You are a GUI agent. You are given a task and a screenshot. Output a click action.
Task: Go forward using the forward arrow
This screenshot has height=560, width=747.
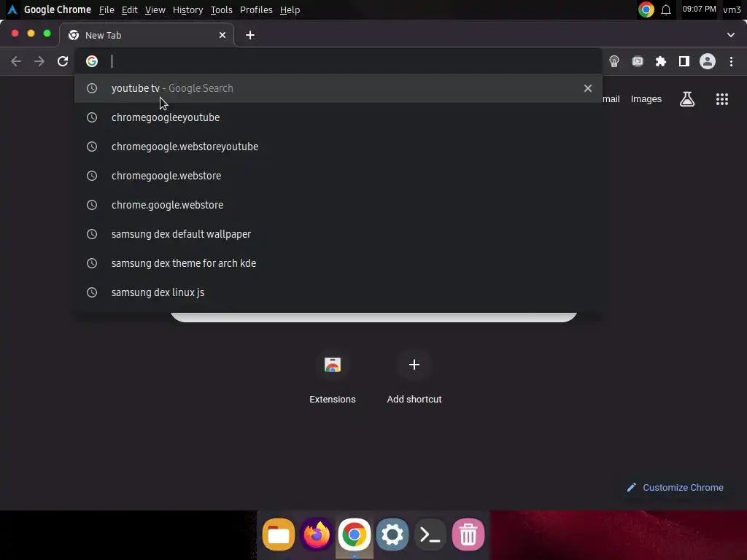[x=39, y=61]
